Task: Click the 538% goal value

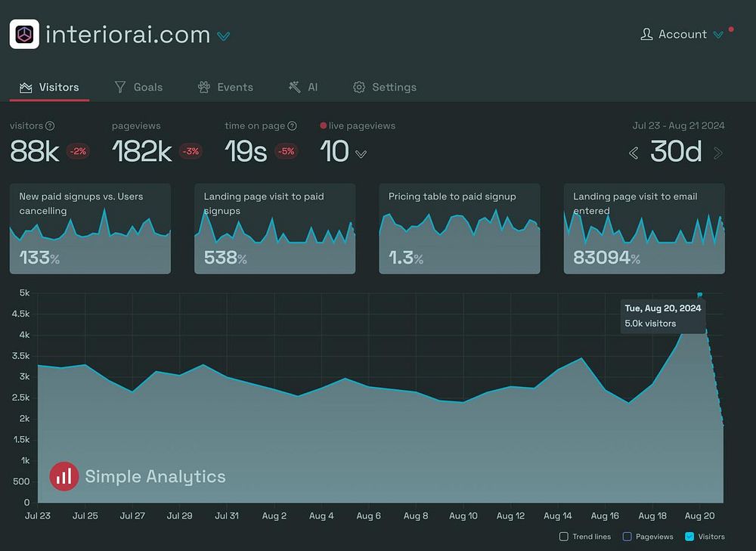Action: 225,258
